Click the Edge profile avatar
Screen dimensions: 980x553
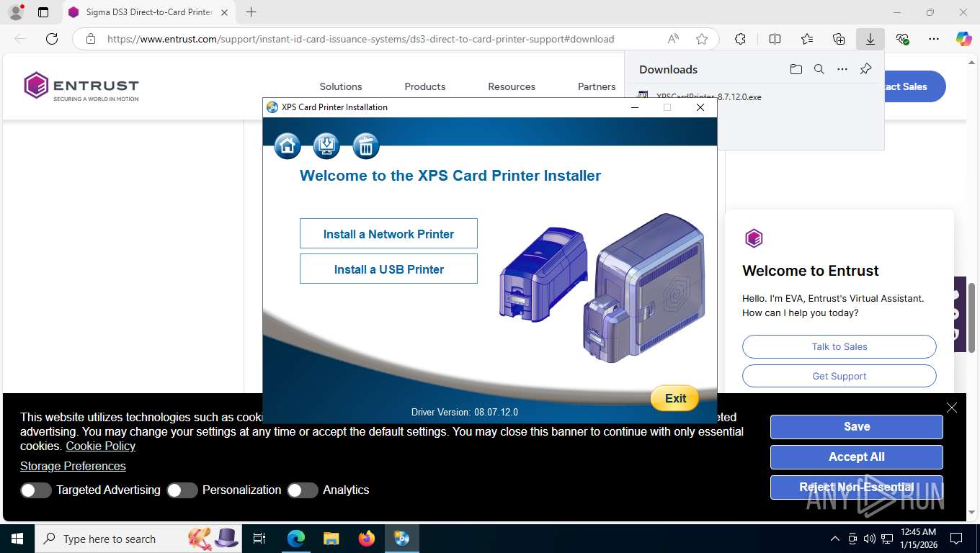click(15, 12)
